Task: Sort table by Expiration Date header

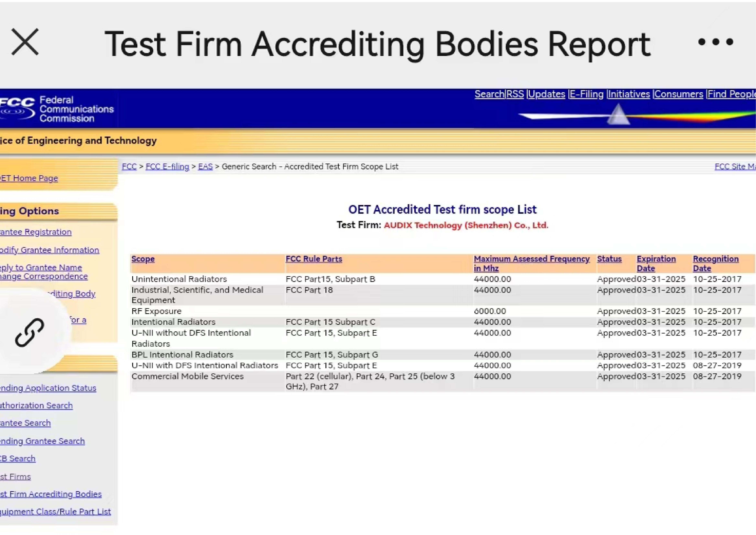Action: (x=656, y=263)
